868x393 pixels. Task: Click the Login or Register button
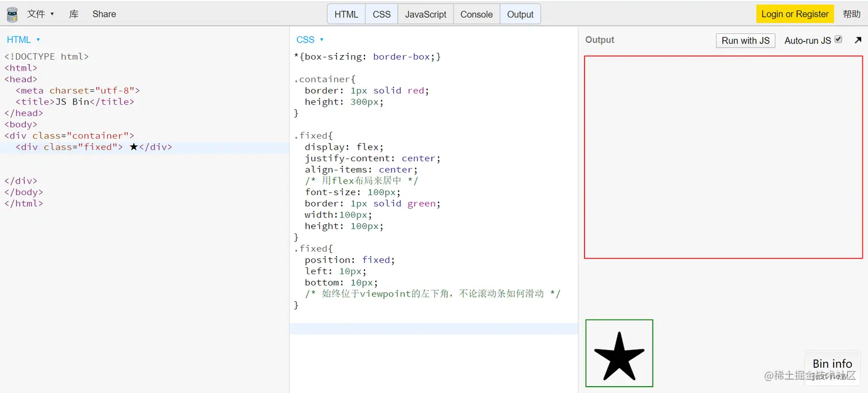(795, 14)
